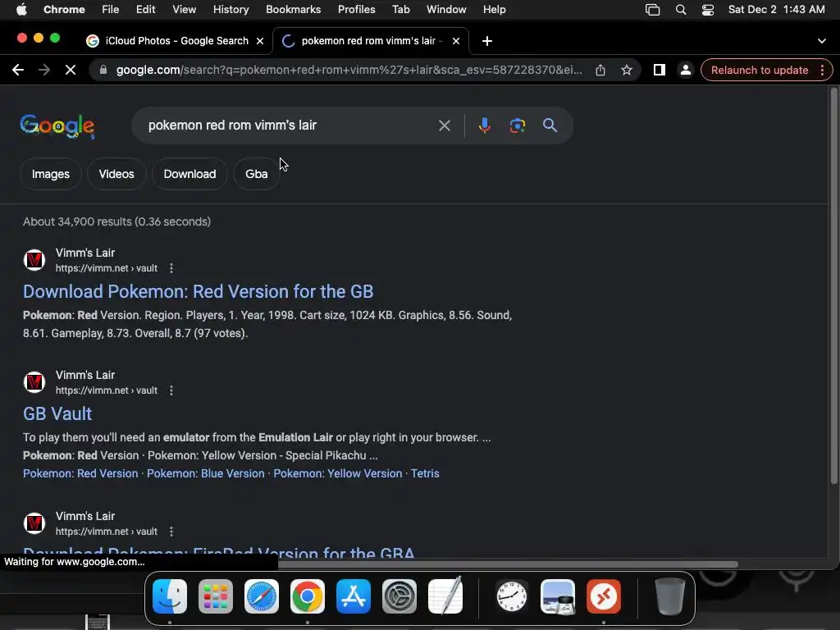The width and height of the screenshot is (840, 630).
Task: Click the vertical page scrollbar
Action: [x=833, y=286]
